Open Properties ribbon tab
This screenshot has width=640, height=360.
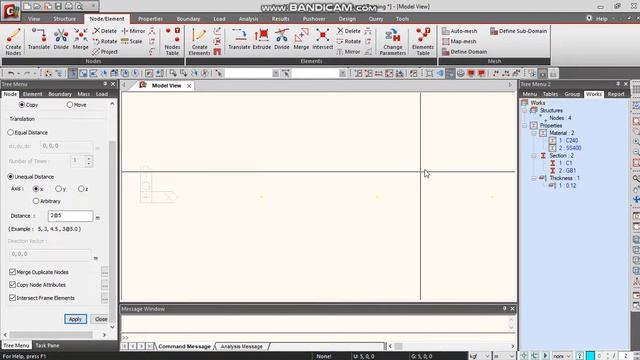[150, 19]
